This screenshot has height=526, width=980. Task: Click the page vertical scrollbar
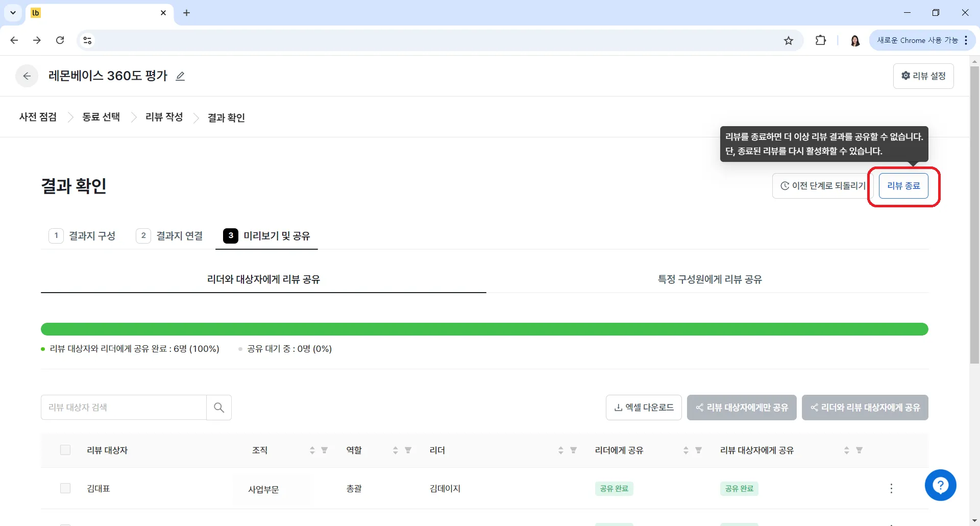tap(974, 214)
